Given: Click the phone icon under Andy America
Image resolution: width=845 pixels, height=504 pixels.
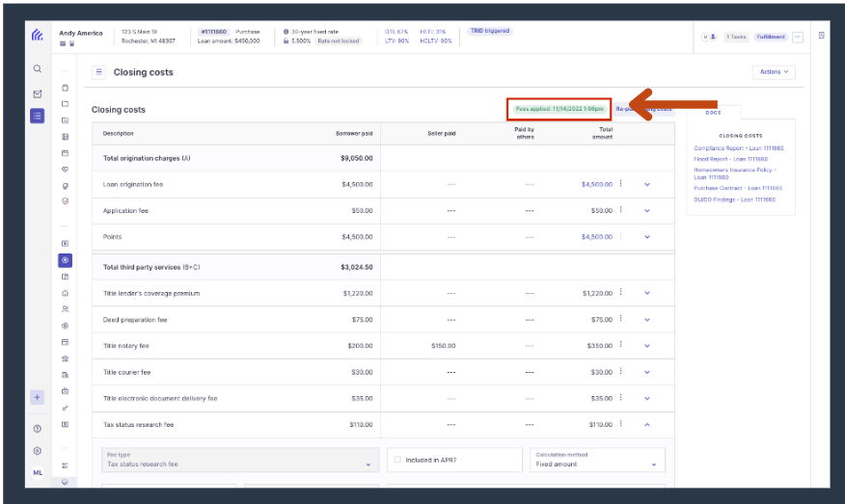Looking at the screenshot, I should click(71, 43).
